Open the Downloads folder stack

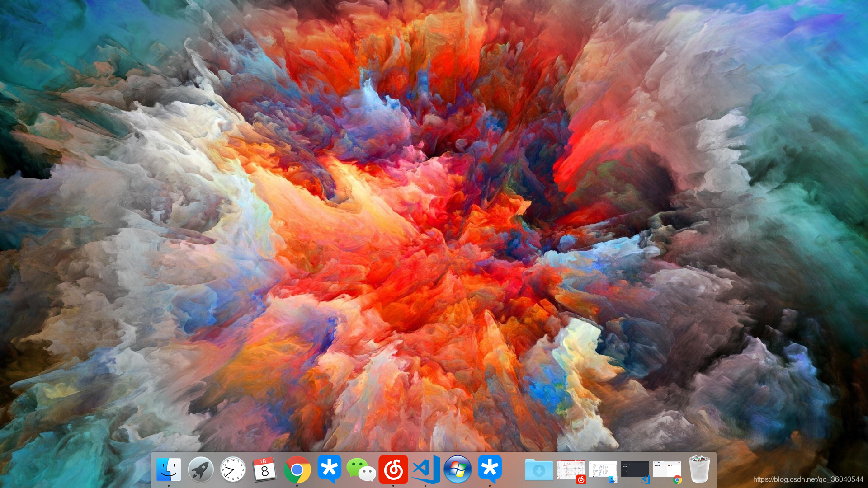(x=539, y=470)
